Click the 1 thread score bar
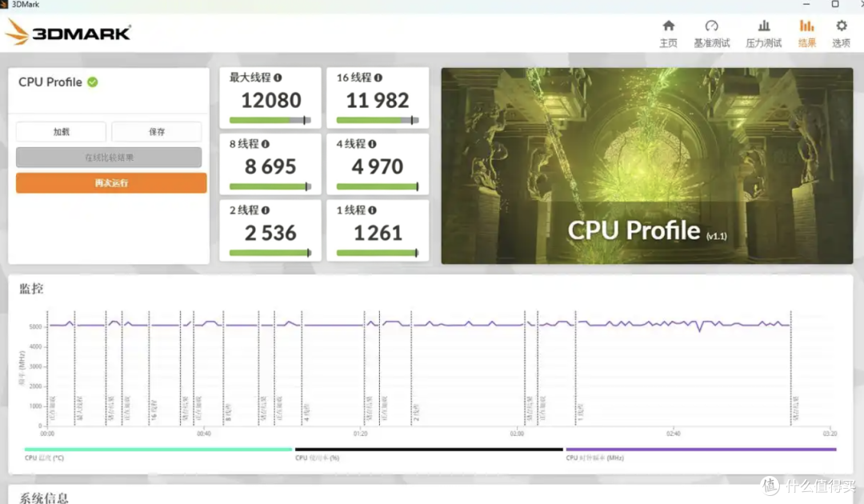 [378, 253]
